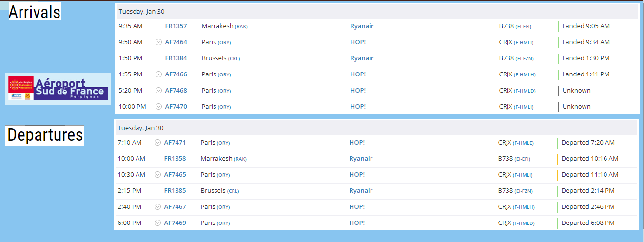Click the 6:00 PM departure time
The width and height of the screenshot is (644, 242).
[x=130, y=223]
